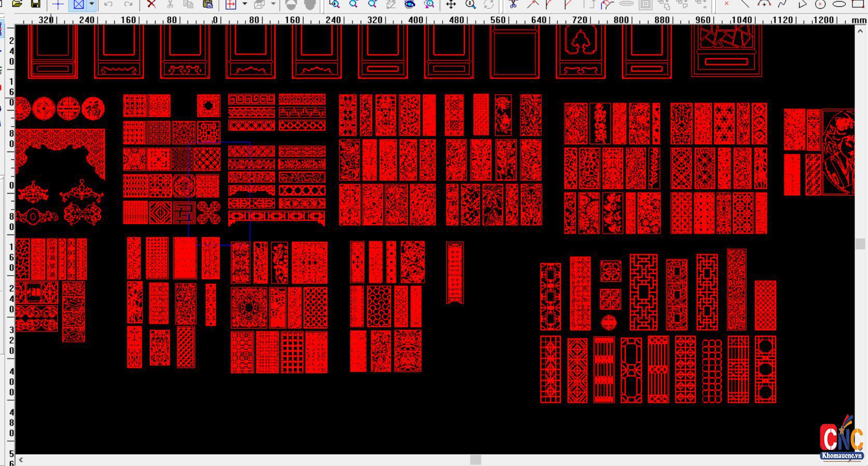868x466 pixels.
Task: Click the undo arrow icon
Action: [108, 4]
